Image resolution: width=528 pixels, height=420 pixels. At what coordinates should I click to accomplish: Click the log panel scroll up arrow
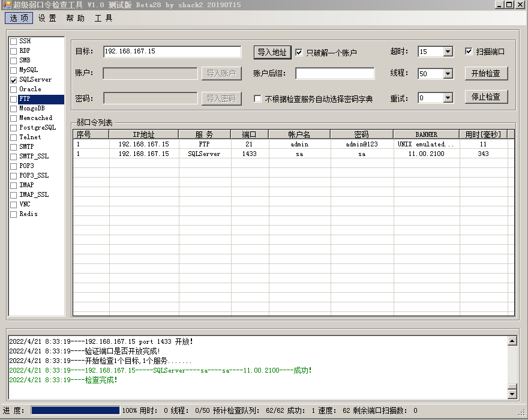pos(512,341)
